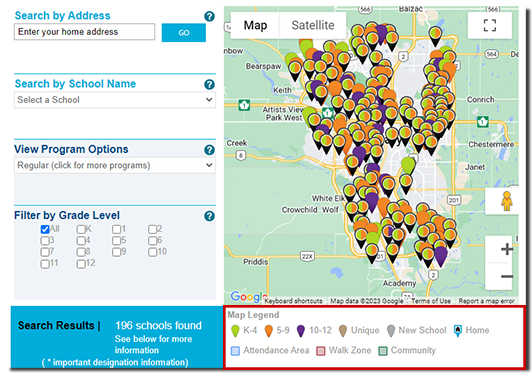Select the Street View pegman
Viewport: 532px width, 374px height.
click(x=507, y=201)
